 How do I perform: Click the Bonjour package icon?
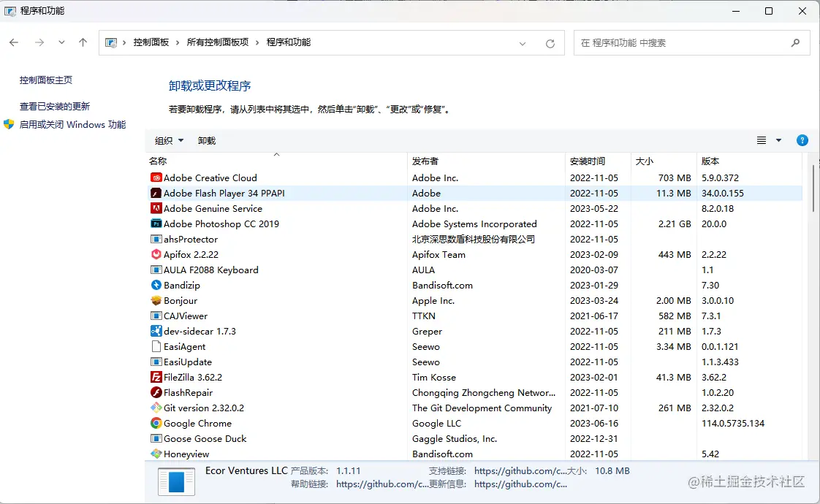pyautogui.click(x=156, y=301)
